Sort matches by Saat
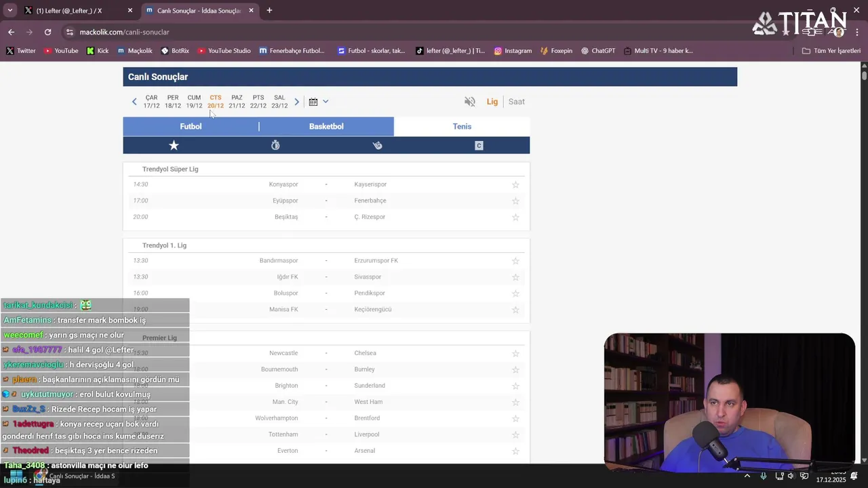The width and height of the screenshot is (868, 488). pyautogui.click(x=517, y=102)
